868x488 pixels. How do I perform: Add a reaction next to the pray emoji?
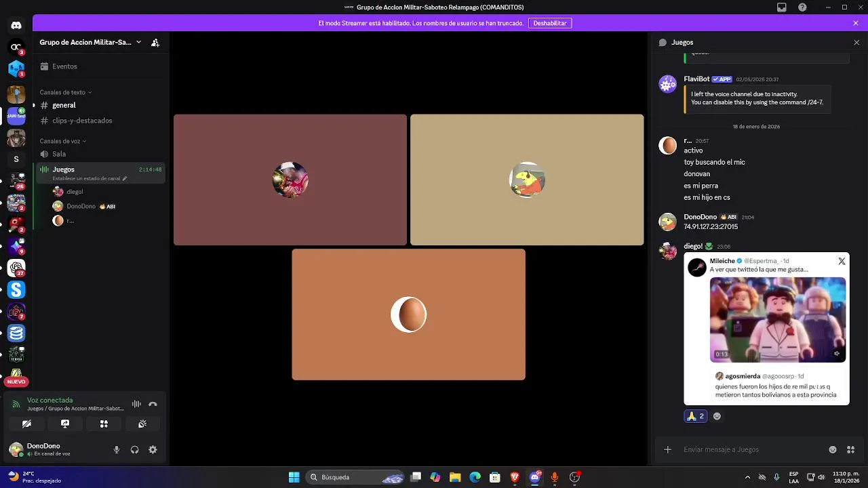pyautogui.click(x=717, y=416)
